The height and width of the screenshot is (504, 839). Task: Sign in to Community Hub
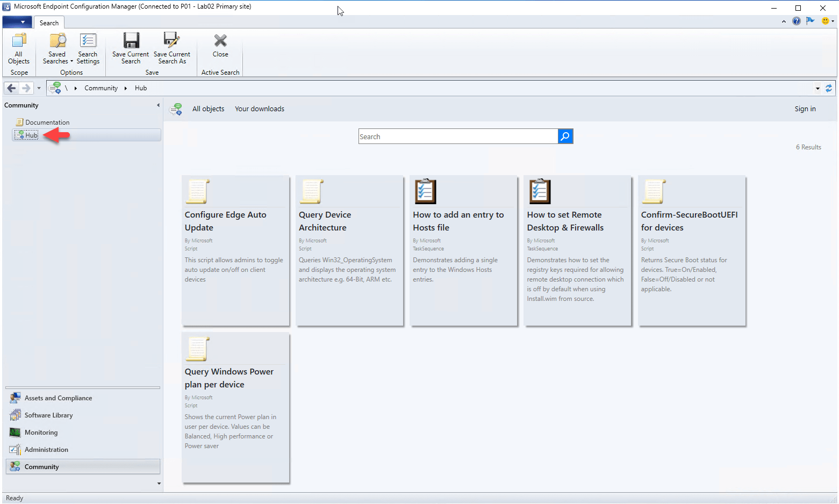[805, 109]
